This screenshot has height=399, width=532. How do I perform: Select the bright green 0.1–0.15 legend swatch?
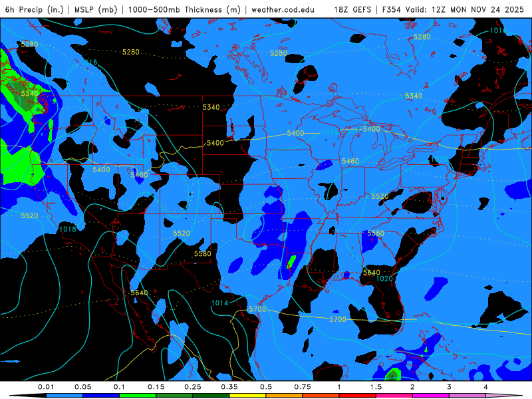138,396
